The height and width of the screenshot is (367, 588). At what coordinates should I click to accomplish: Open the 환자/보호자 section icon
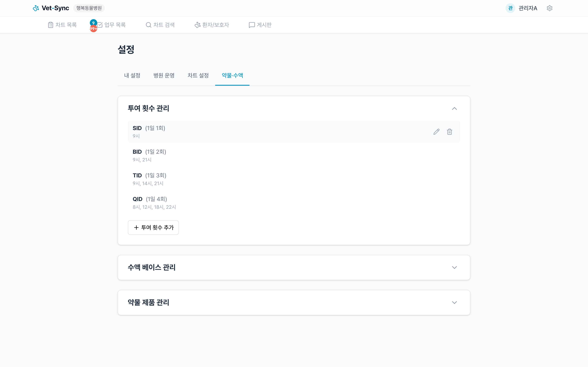tap(197, 25)
